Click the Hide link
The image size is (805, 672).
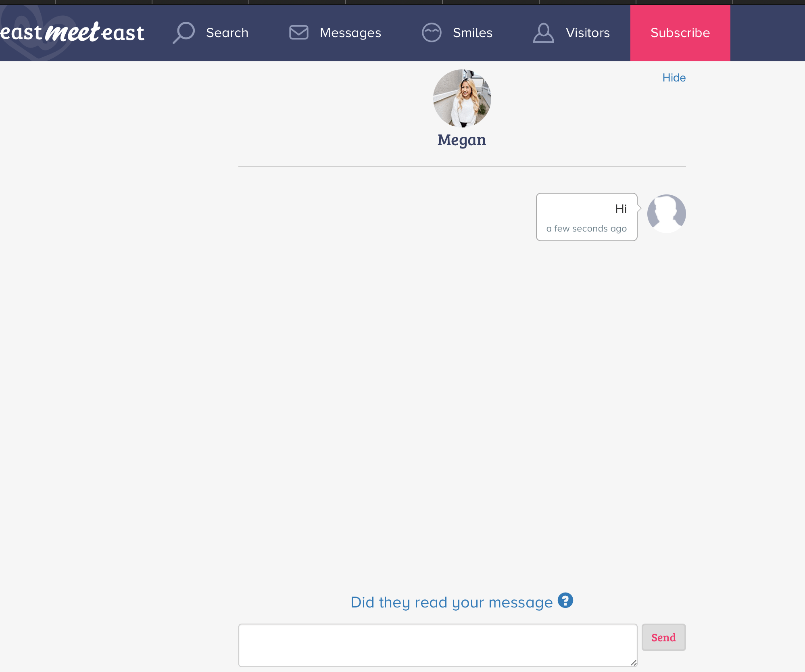point(674,77)
